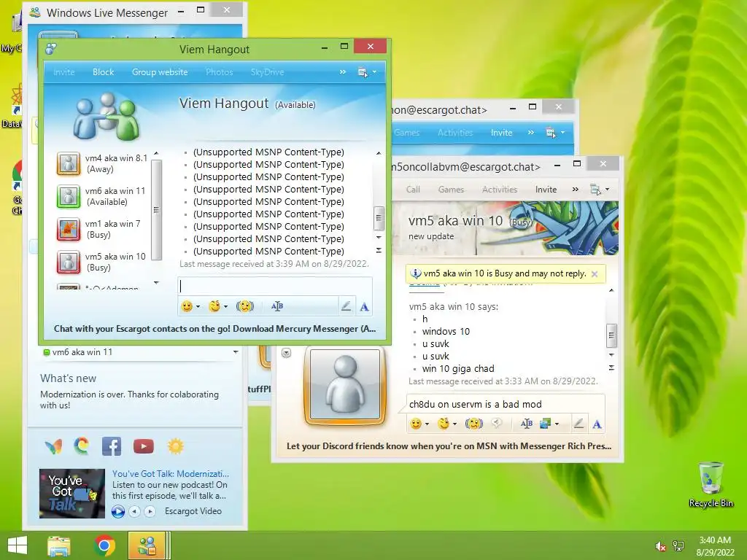Switch to handwriting mode in vm5 chat
The width and height of the screenshot is (747, 560).
[578, 424]
